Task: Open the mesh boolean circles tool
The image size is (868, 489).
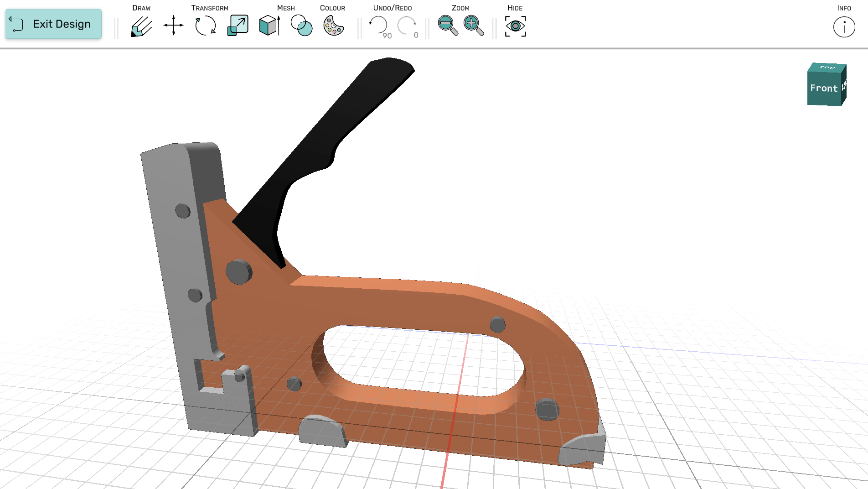Action: 301,26
